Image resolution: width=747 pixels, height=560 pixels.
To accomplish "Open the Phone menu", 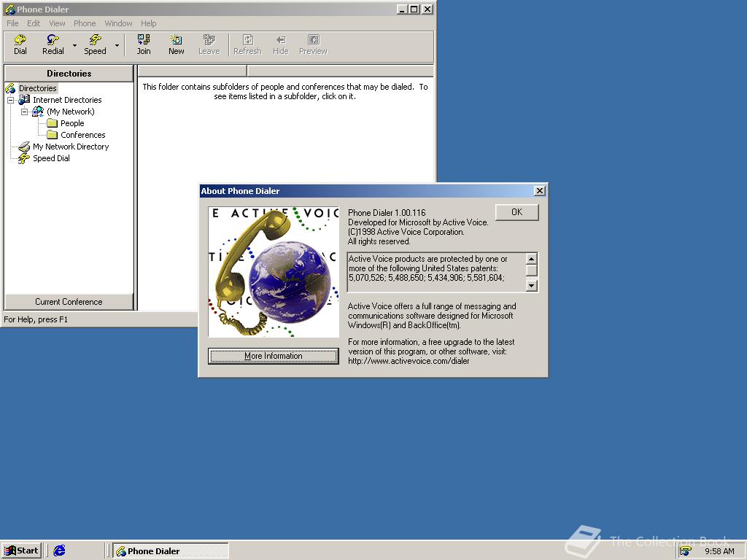I will point(85,23).
